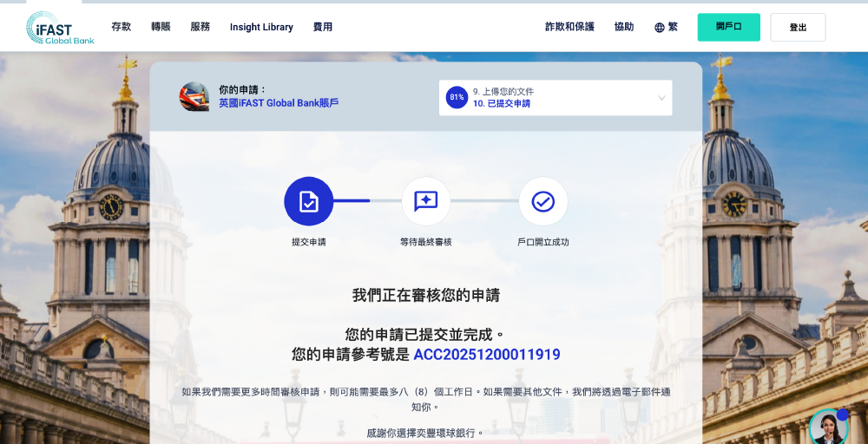Click reference number ACC20251200011919
Viewport: 868px width, 444px height.
click(487, 355)
